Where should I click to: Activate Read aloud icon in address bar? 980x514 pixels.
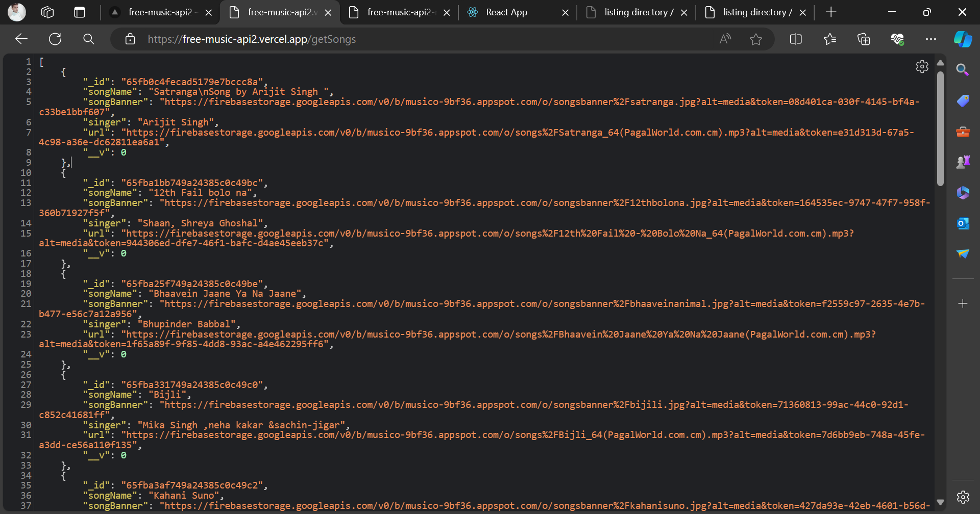pyautogui.click(x=725, y=39)
